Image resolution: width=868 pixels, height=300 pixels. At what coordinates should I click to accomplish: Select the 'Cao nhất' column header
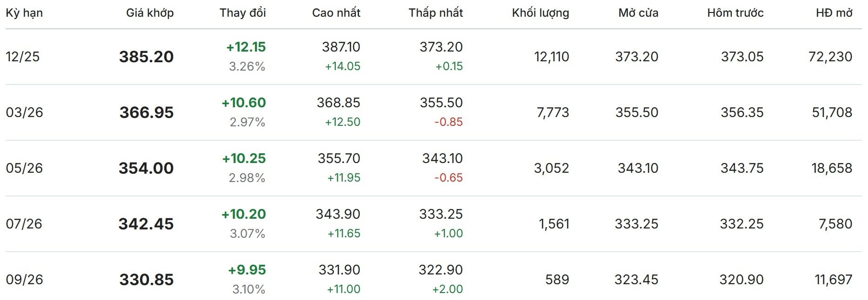click(x=336, y=13)
